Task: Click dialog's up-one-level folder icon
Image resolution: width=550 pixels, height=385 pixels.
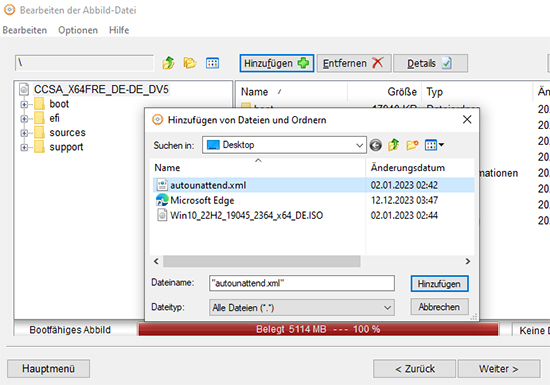Action: click(x=394, y=145)
